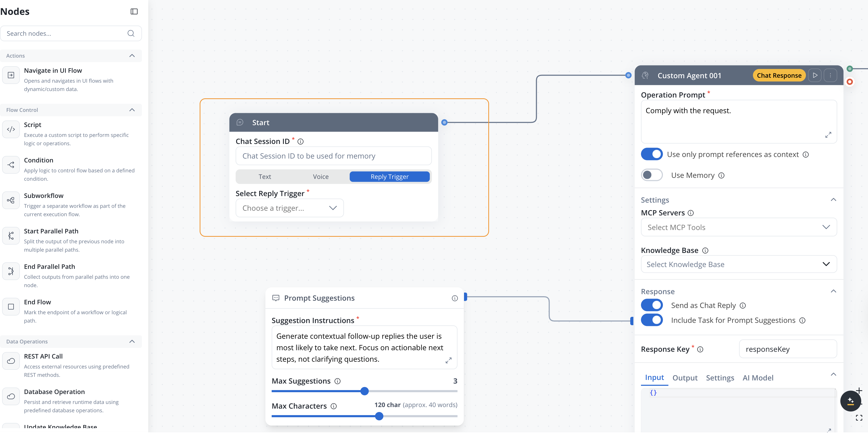Run Custom Agent 001 play button
The width and height of the screenshot is (868, 436).
click(815, 75)
